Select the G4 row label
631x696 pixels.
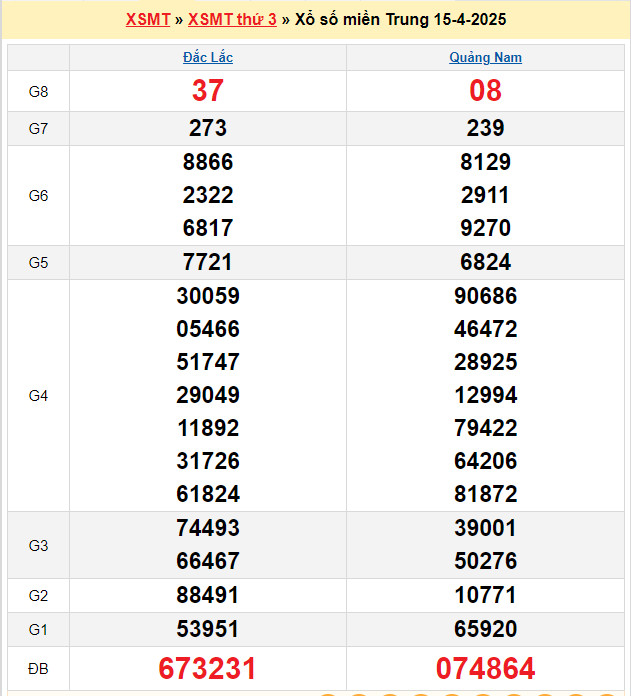(38, 395)
